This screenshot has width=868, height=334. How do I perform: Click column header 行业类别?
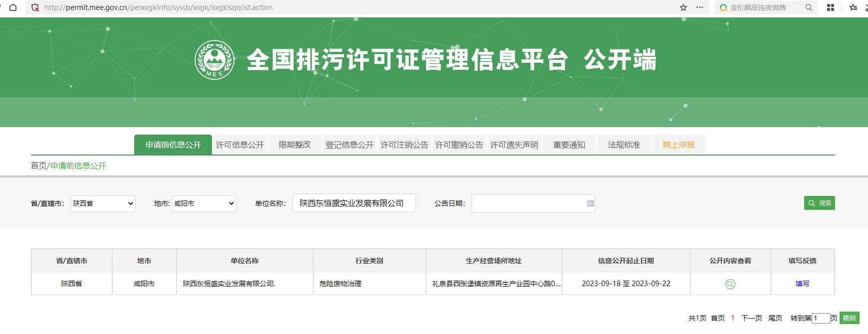click(369, 261)
